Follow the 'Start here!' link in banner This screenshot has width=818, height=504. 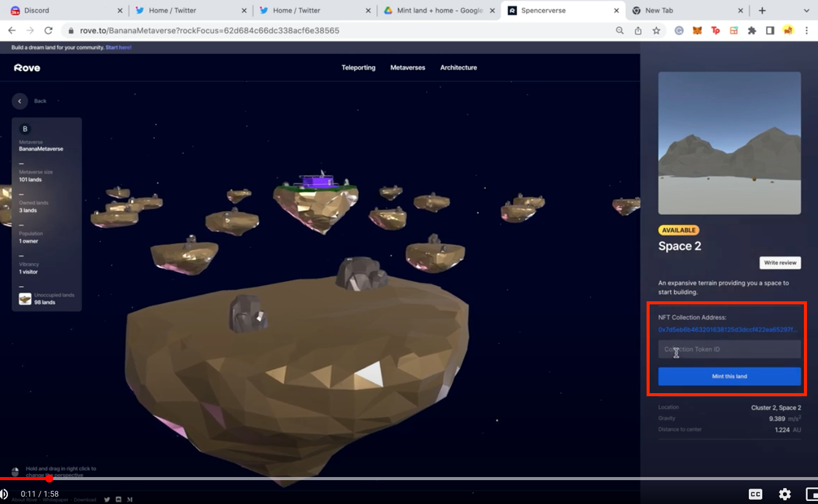[118, 47]
